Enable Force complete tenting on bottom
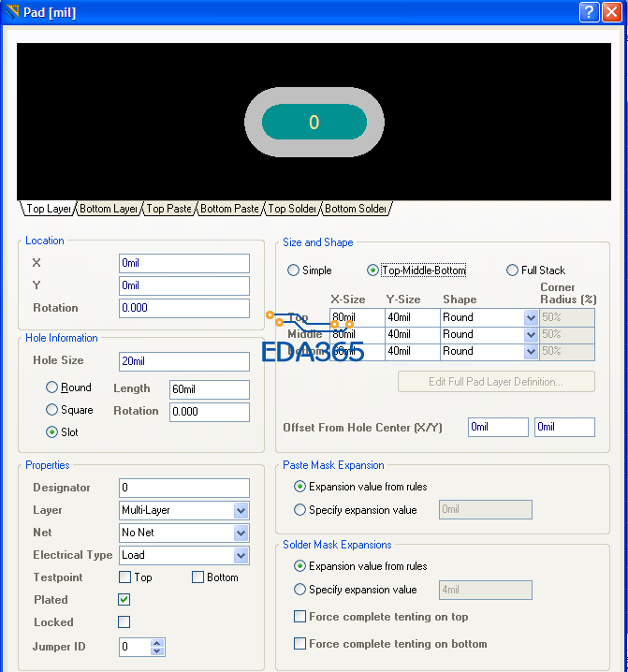Image resolution: width=628 pixels, height=672 pixels. 299,644
